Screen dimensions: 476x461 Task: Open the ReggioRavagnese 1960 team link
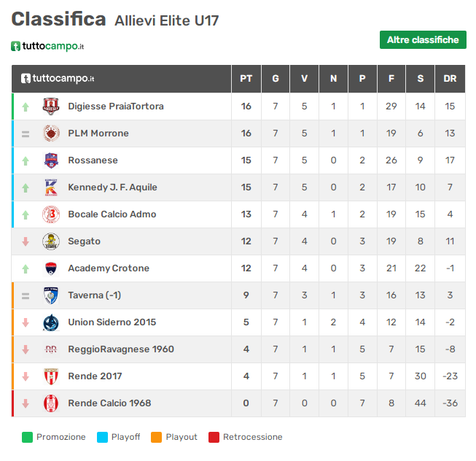[121, 349]
